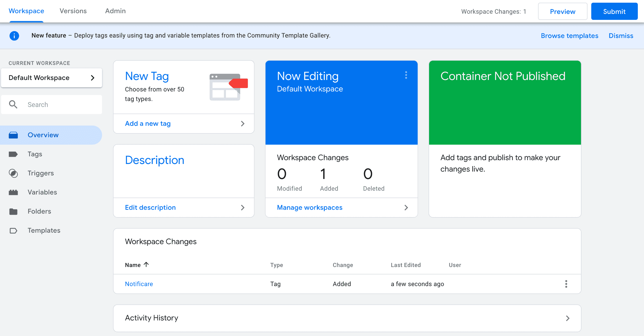Click the chevron beside Manage workspaces
The height and width of the screenshot is (336, 644).
click(406, 207)
